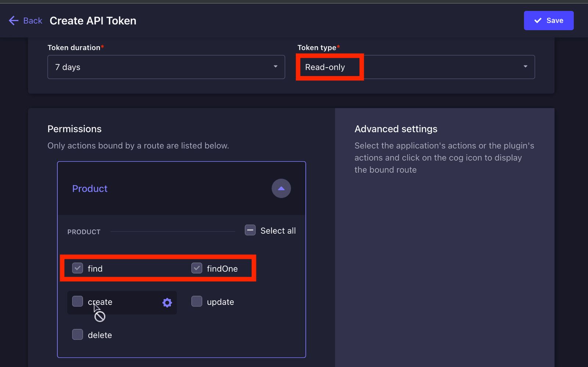Click the Back link
Screen dimensions: 588x367
33,21
